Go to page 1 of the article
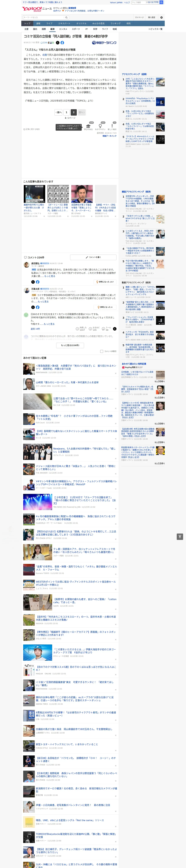 66,112
